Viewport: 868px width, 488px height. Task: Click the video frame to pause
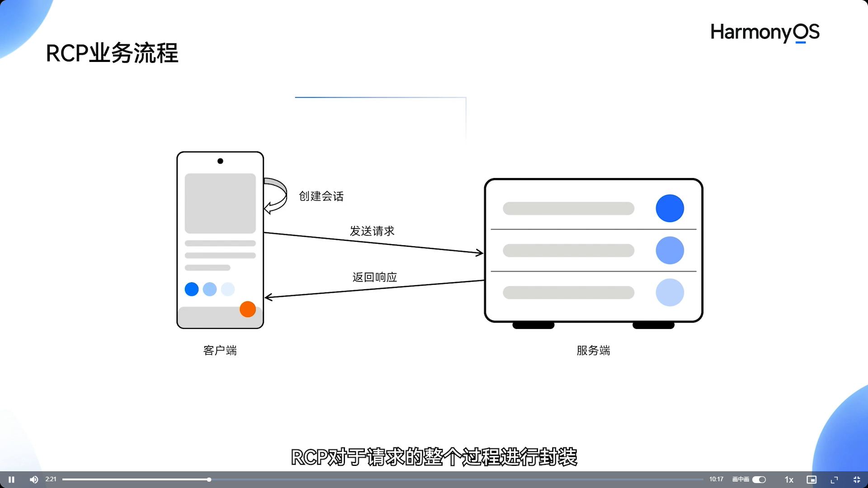tap(434, 235)
